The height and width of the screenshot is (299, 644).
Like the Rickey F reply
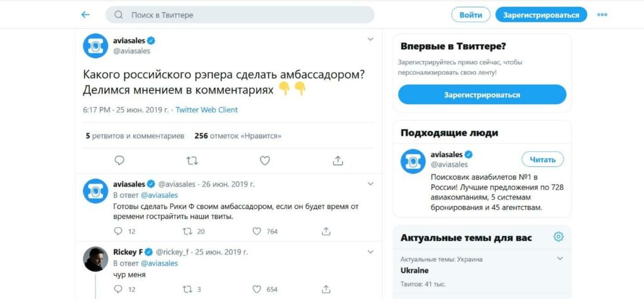(x=257, y=290)
